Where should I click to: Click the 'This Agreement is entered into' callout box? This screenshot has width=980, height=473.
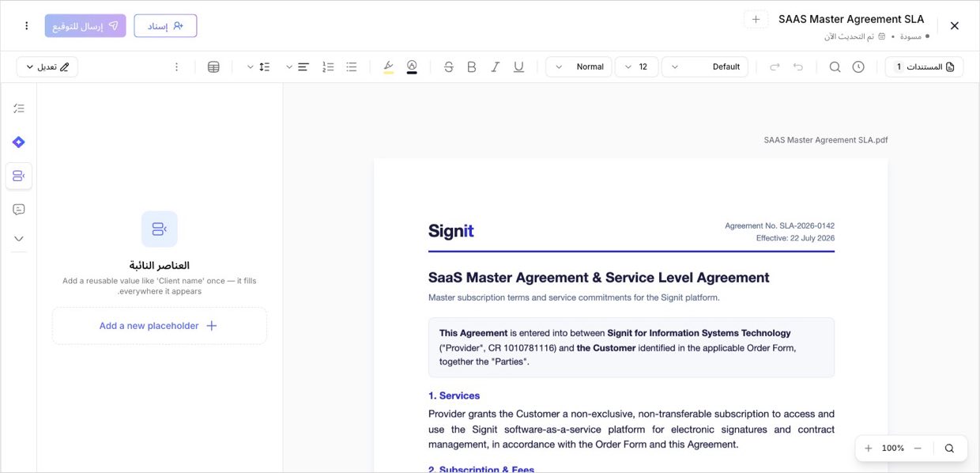click(x=631, y=347)
